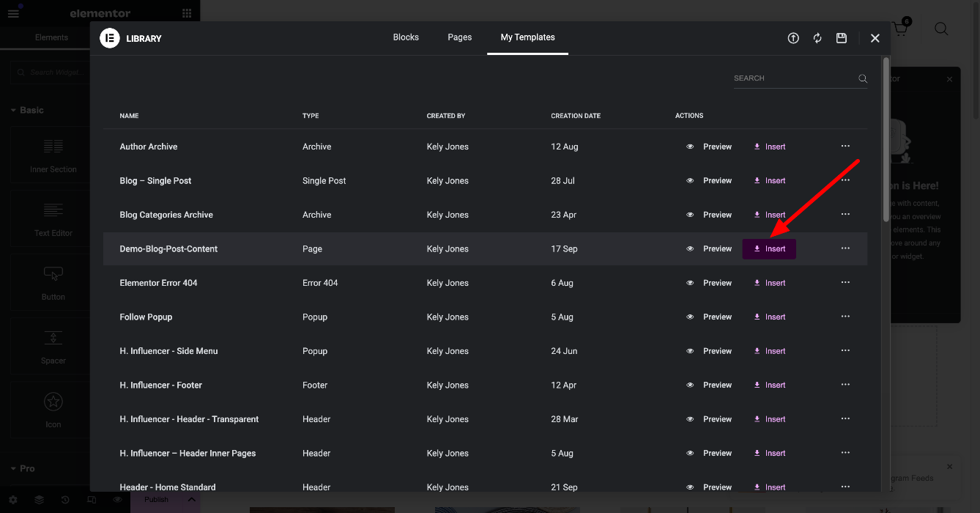980x513 pixels.
Task: Expand the save options arrow beside Publish
Action: click(191, 500)
